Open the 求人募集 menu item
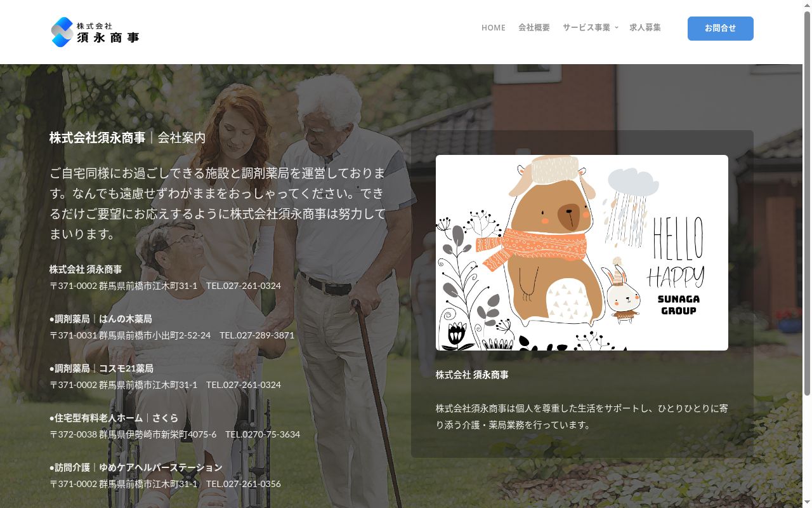Image resolution: width=812 pixels, height=508 pixels. point(645,27)
